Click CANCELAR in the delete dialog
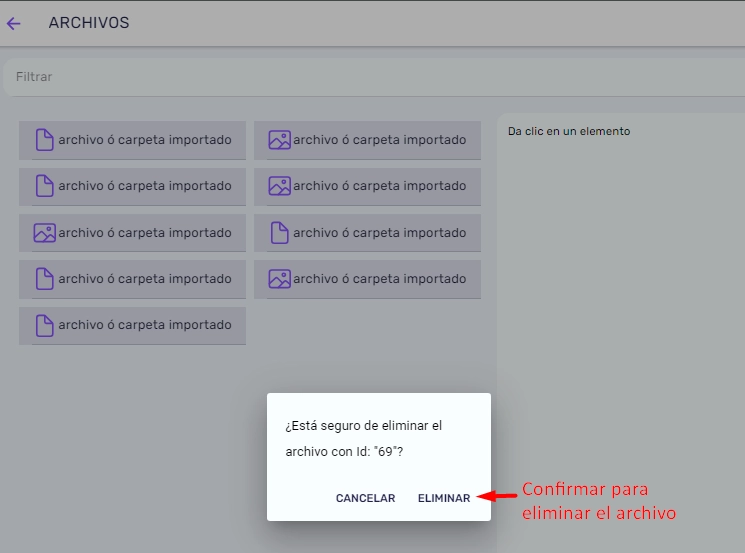This screenshot has height=553, width=745. (365, 498)
